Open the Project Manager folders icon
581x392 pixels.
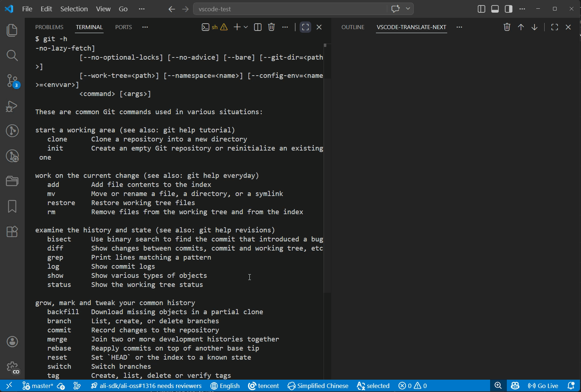(12, 181)
